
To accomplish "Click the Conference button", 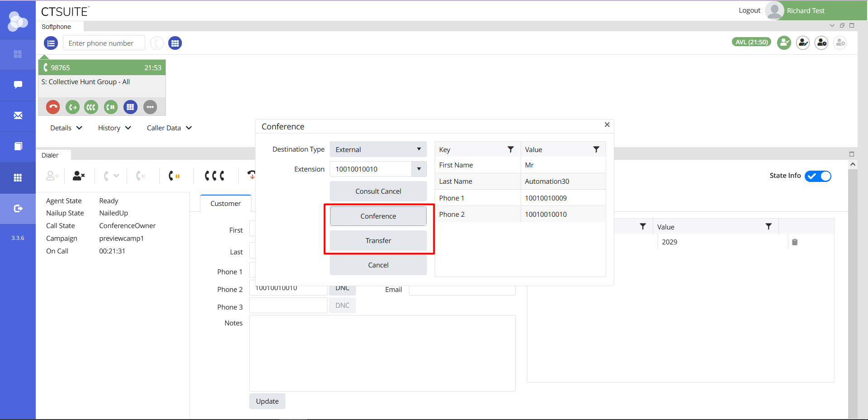I will point(378,216).
